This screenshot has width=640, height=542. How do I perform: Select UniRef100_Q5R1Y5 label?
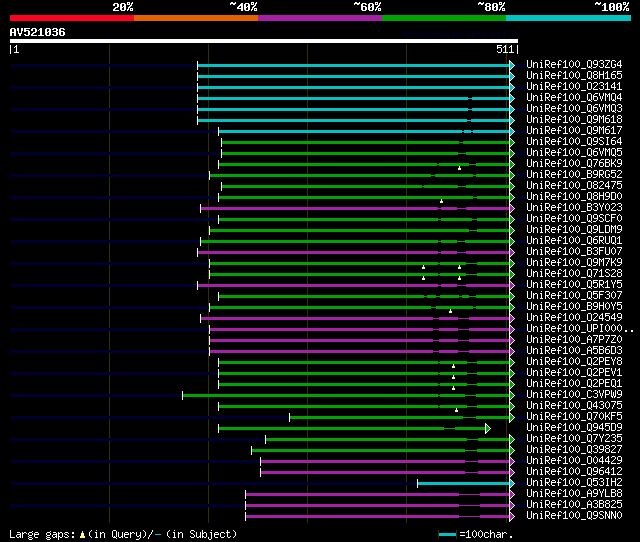(574, 285)
